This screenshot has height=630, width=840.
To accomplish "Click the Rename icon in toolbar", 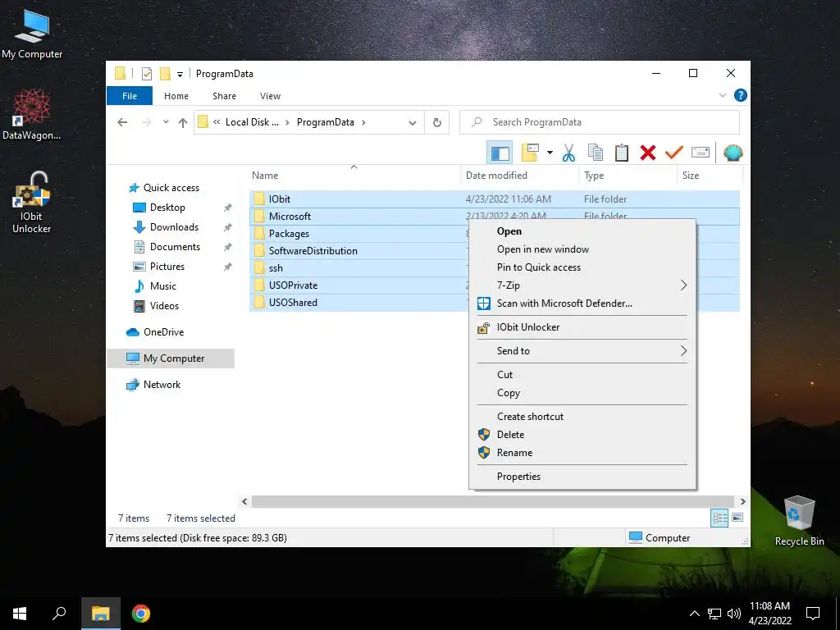I will (x=701, y=153).
